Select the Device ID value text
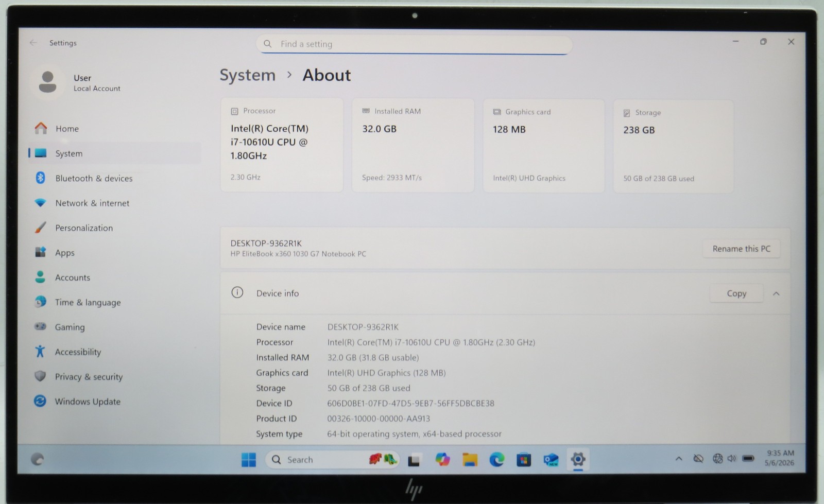Viewport: 824px width, 504px height. point(410,404)
